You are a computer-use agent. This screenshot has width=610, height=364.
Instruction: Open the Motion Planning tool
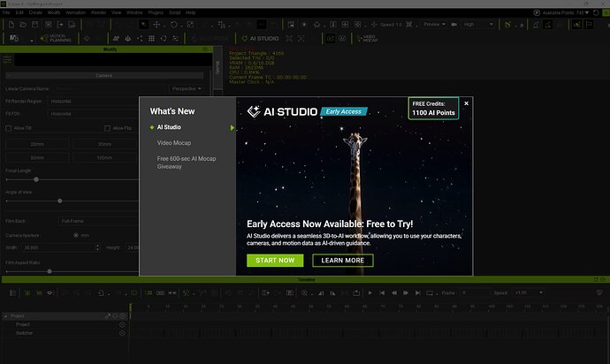[56, 38]
